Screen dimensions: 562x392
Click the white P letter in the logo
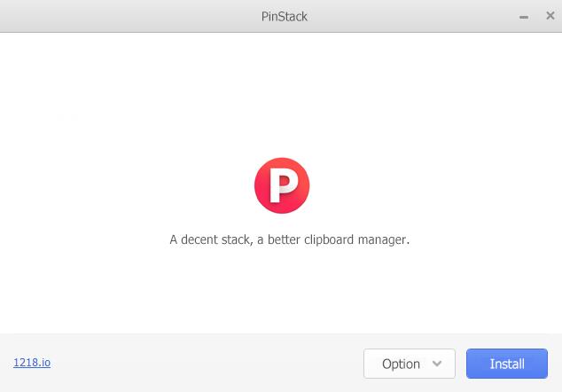[x=282, y=186]
